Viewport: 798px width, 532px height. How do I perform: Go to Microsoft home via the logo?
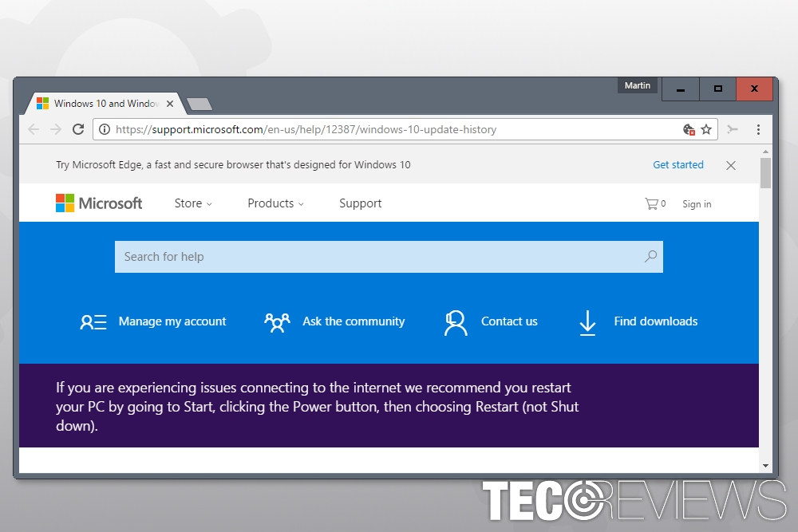99,203
